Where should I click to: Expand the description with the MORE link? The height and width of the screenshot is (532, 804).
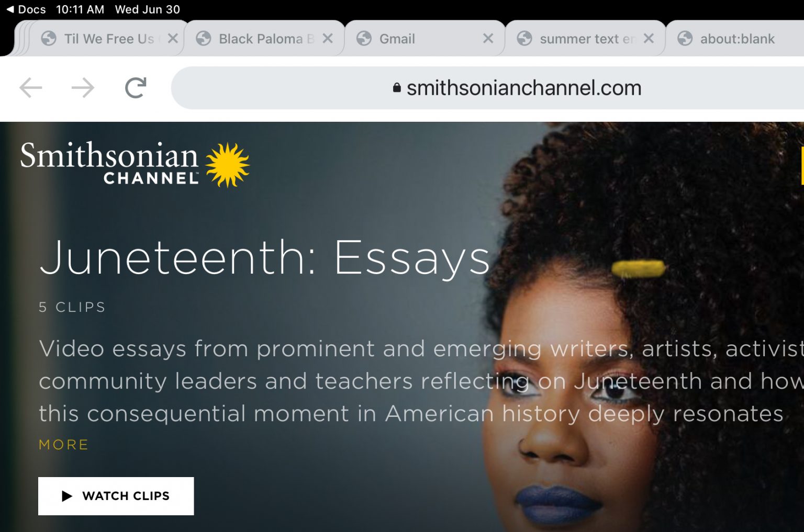(64, 445)
